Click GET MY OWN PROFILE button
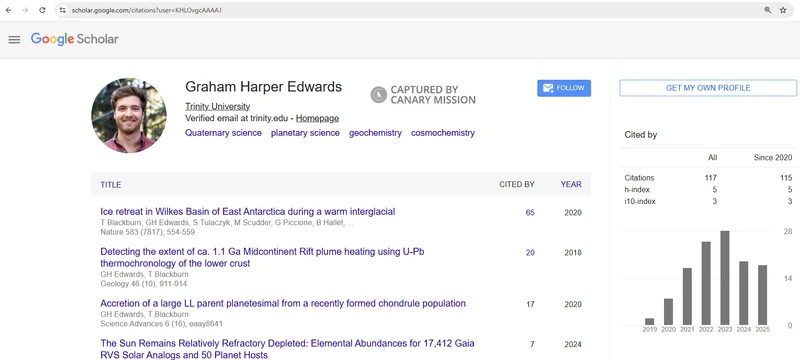This screenshot has width=800, height=360. (708, 88)
